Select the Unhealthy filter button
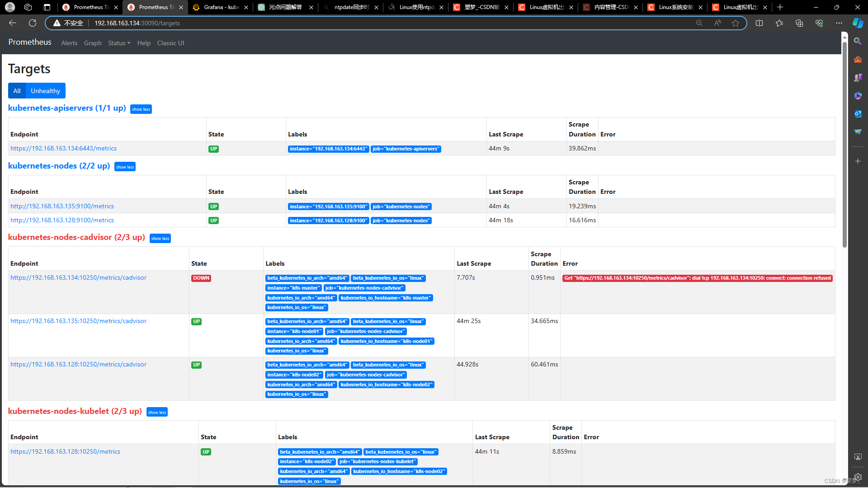This screenshot has width=868, height=488. pos(45,91)
